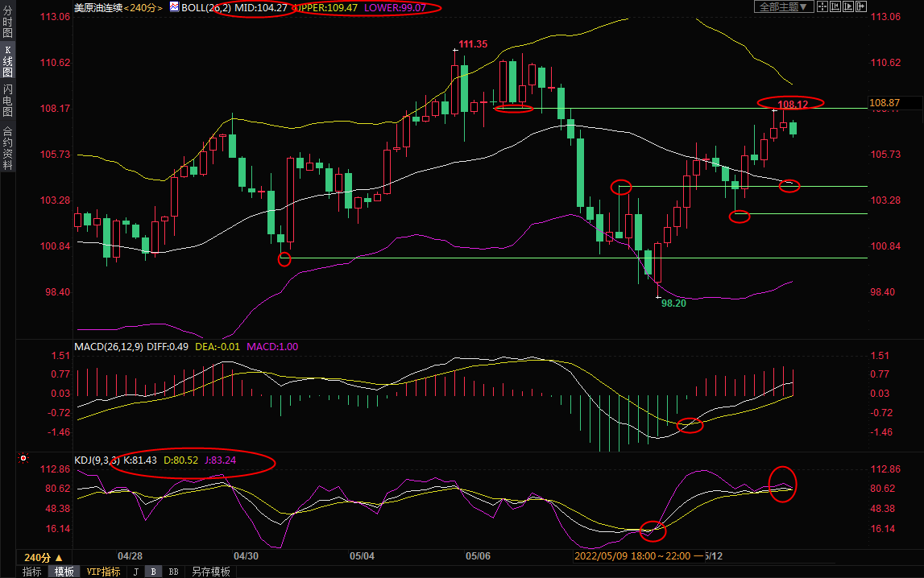Toggle the J indicator button
924x578 pixels.
135,572
